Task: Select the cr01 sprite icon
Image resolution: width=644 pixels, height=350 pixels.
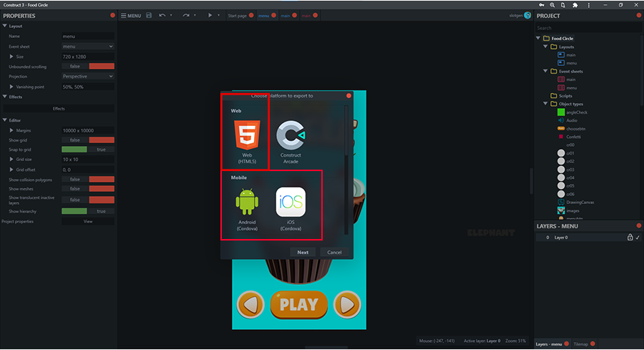Action: point(561,153)
